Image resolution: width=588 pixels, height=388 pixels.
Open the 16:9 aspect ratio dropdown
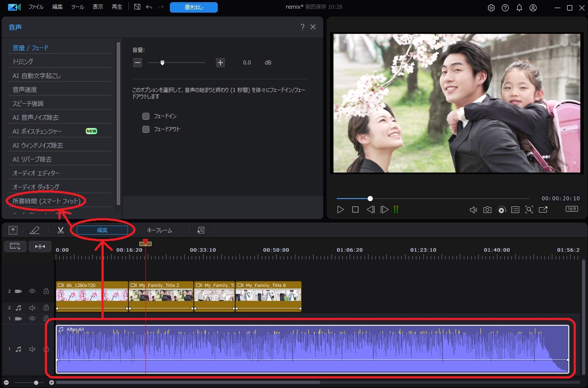tap(571, 209)
